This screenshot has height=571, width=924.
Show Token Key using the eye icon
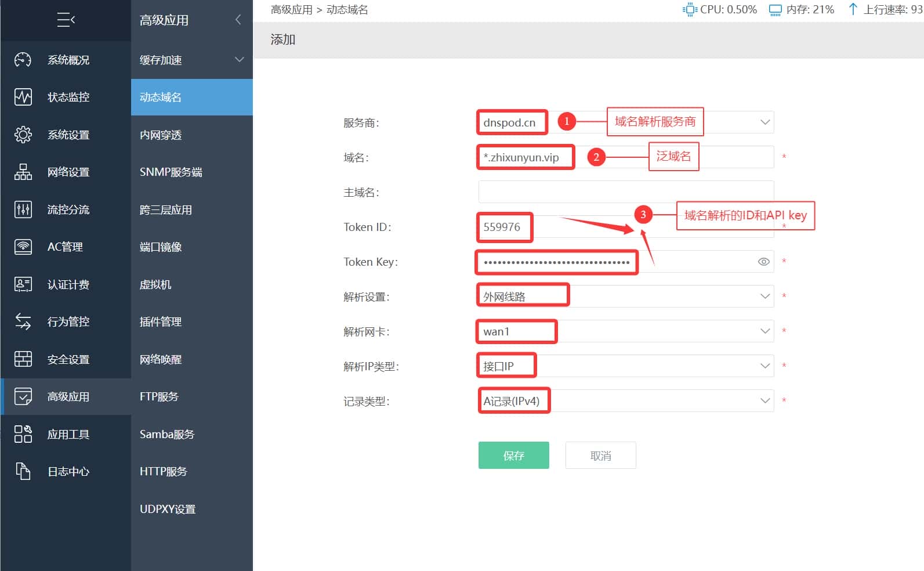coord(763,262)
